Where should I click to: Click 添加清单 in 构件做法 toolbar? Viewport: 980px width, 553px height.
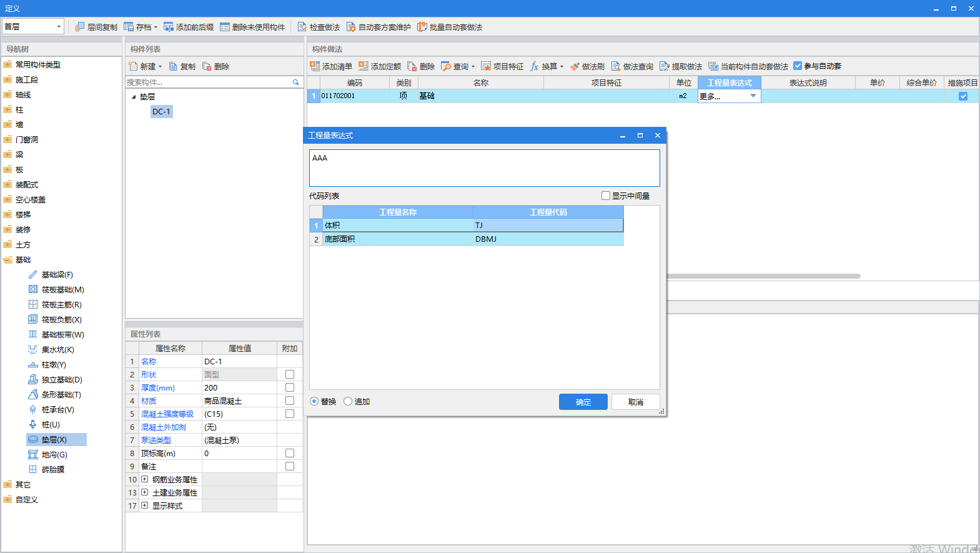point(331,66)
